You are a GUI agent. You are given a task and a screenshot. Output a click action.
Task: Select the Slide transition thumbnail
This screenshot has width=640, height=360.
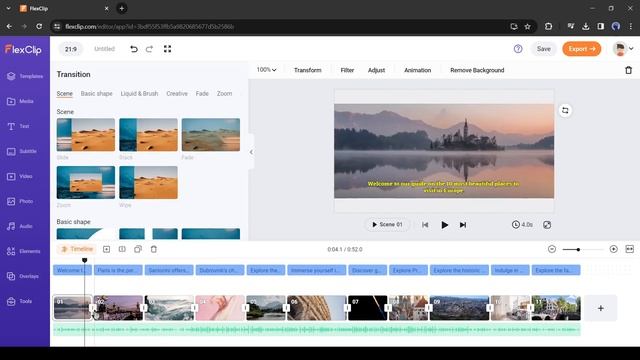(x=86, y=135)
